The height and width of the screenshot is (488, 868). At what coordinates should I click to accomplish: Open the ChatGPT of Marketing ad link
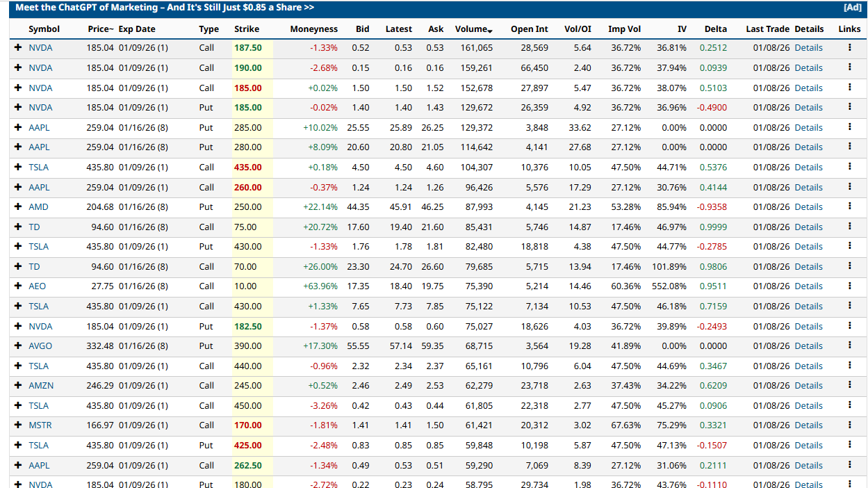(165, 8)
